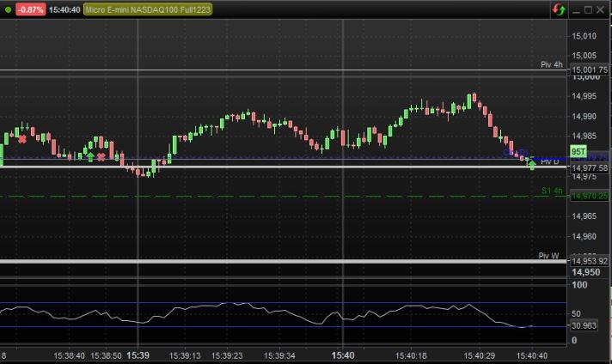Click the 15,010 price axis label
612x364 pixels.
(x=584, y=36)
